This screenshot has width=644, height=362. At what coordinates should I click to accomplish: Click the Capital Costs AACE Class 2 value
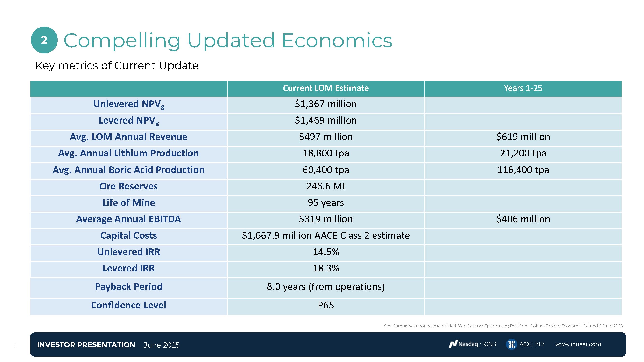tap(326, 236)
